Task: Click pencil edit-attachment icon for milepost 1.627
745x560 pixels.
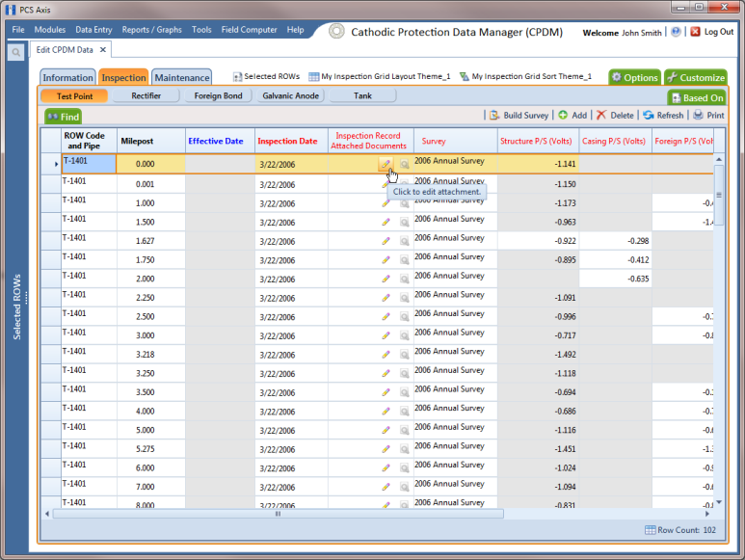Action: [x=386, y=241]
